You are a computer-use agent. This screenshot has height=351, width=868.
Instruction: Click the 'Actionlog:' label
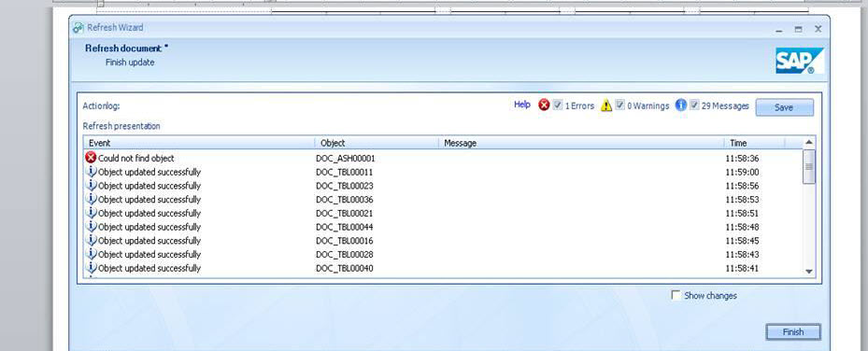101,105
